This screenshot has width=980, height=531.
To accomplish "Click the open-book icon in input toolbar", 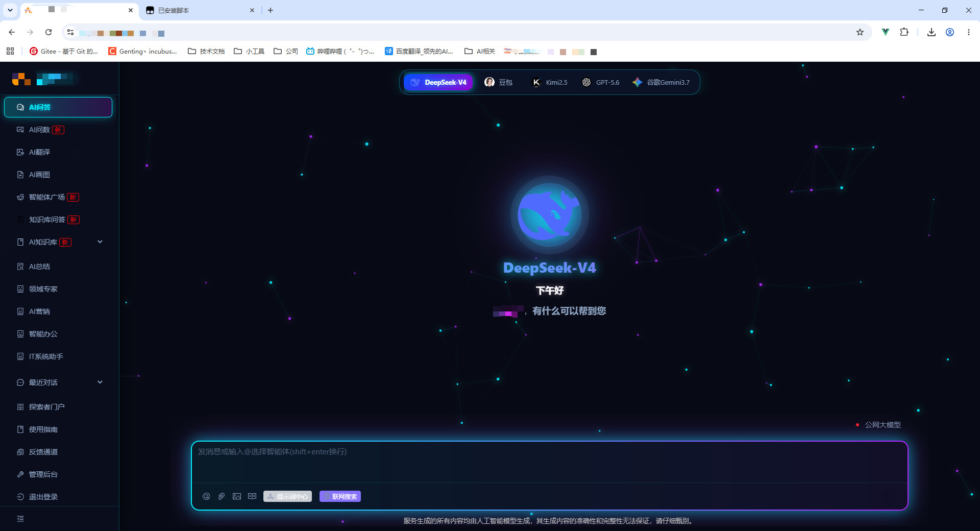I will tap(252, 496).
